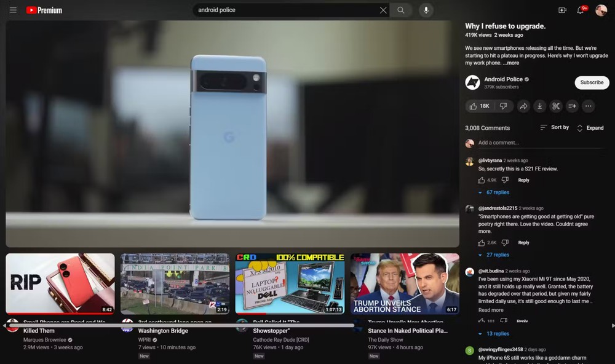The width and height of the screenshot is (615, 364).
Task: Share the video via arrow icon
Action: coord(523,106)
